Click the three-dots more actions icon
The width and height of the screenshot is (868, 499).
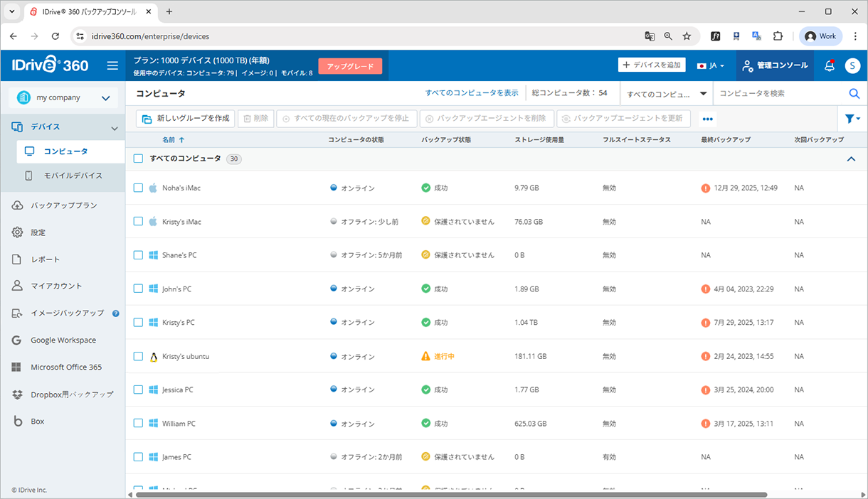point(707,119)
